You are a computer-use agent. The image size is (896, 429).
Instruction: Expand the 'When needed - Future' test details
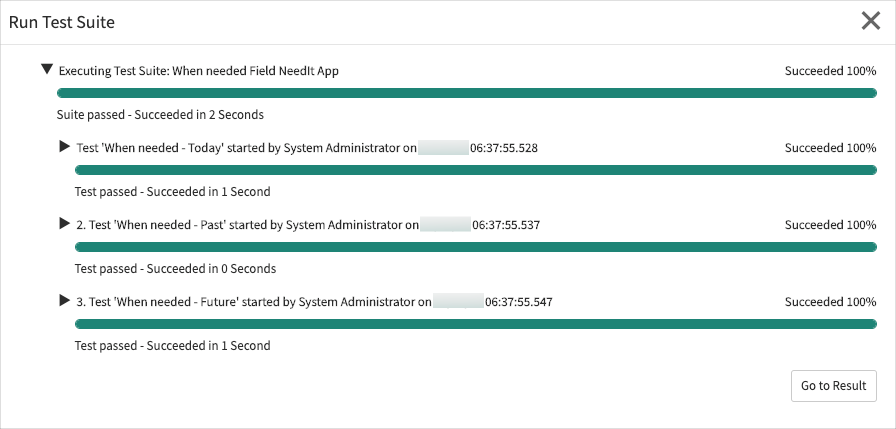tap(65, 300)
